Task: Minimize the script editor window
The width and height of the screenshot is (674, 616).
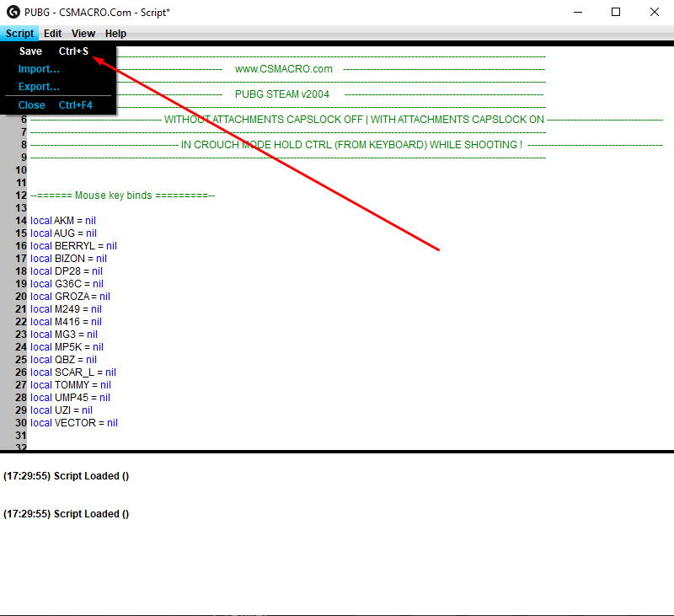Action: [577, 12]
